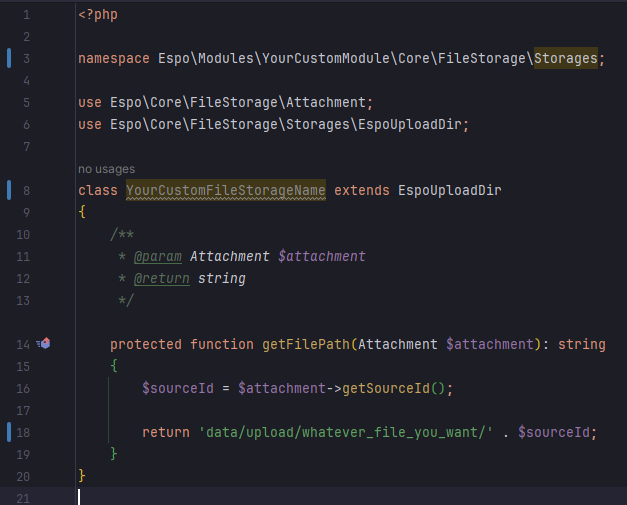The image size is (627, 505).
Task: Click the namespace keyword on line 3
Action: click(x=114, y=58)
